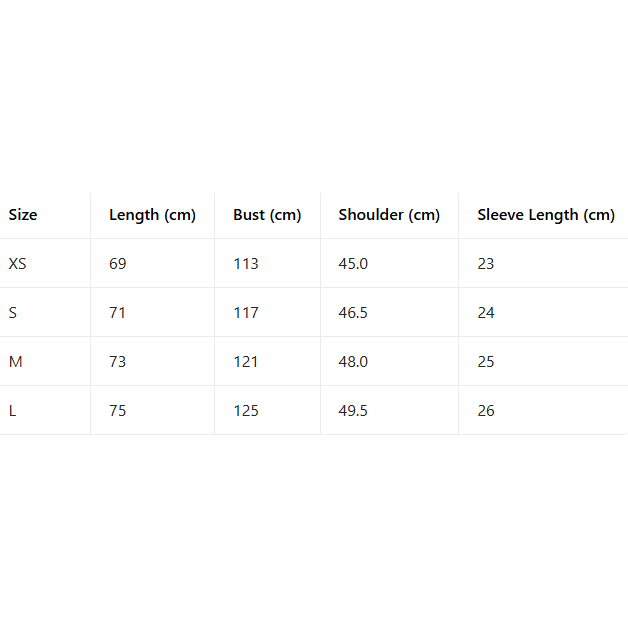Click the Shoulder (cm) column header

pos(389,215)
